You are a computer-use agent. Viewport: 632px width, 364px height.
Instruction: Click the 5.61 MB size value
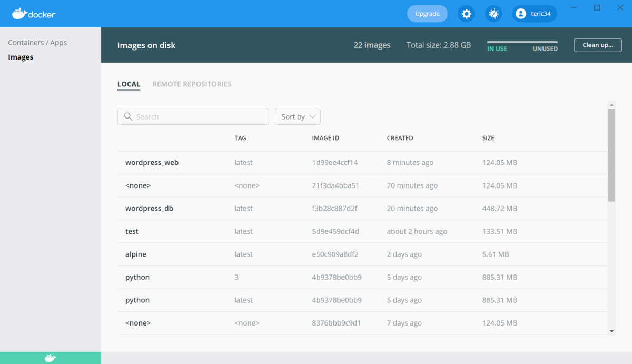tap(496, 254)
